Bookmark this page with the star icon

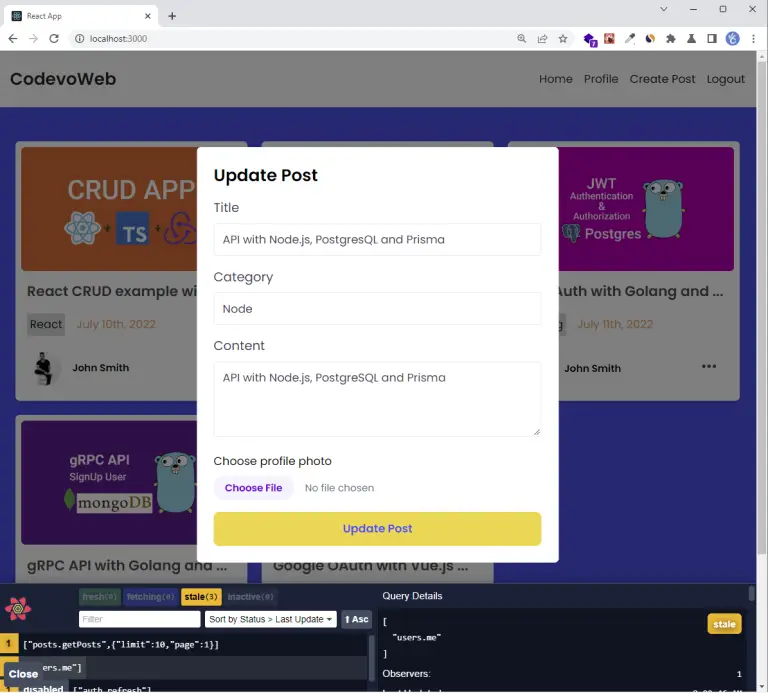563,39
